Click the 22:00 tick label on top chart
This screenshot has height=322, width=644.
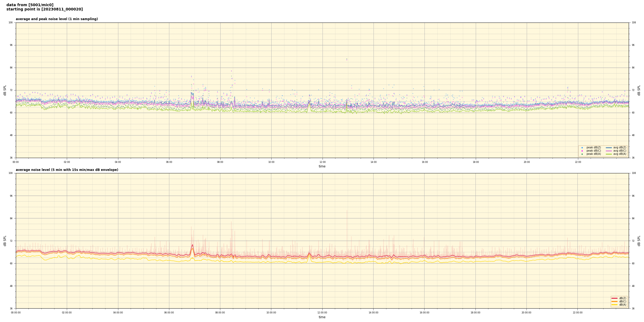pos(578,162)
